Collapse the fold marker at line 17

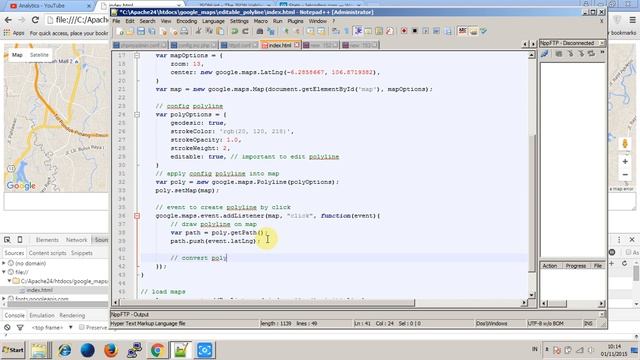click(x=137, y=55)
